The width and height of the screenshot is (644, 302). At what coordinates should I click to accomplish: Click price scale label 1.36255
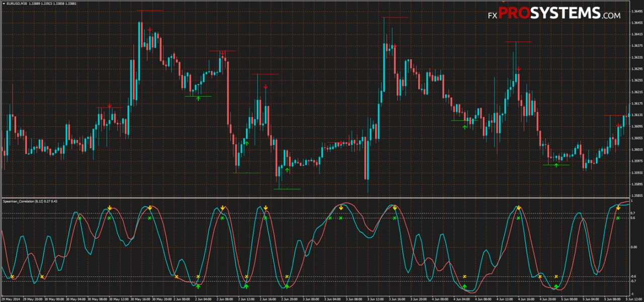636,81
